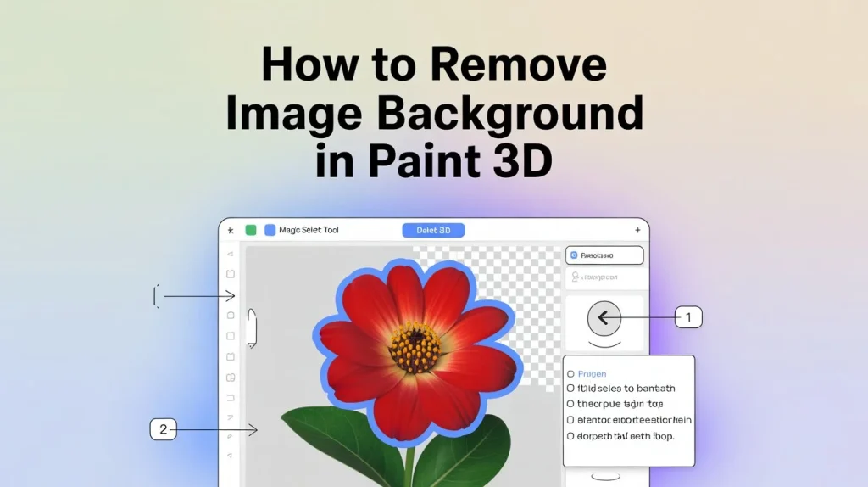Screen dimensions: 868x487
Task: Click the vertical pill slider beside the canvas
Action: click(x=252, y=328)
